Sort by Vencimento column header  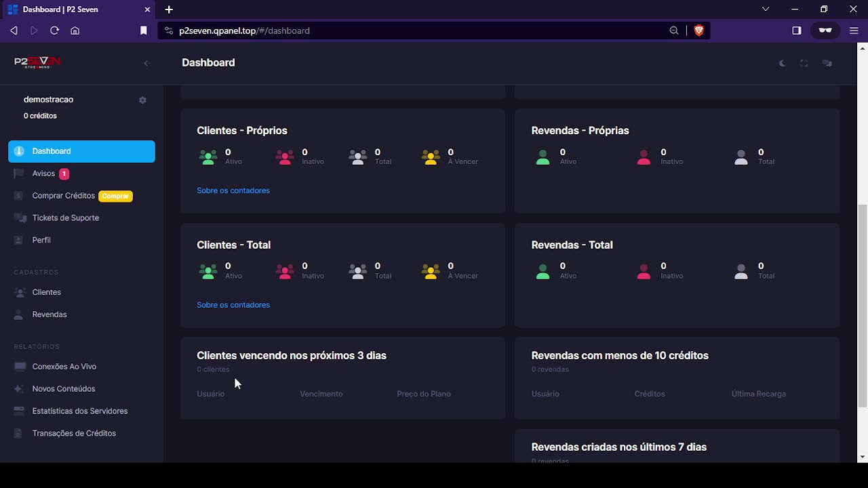pyautogui.click(x=321, y=394)
